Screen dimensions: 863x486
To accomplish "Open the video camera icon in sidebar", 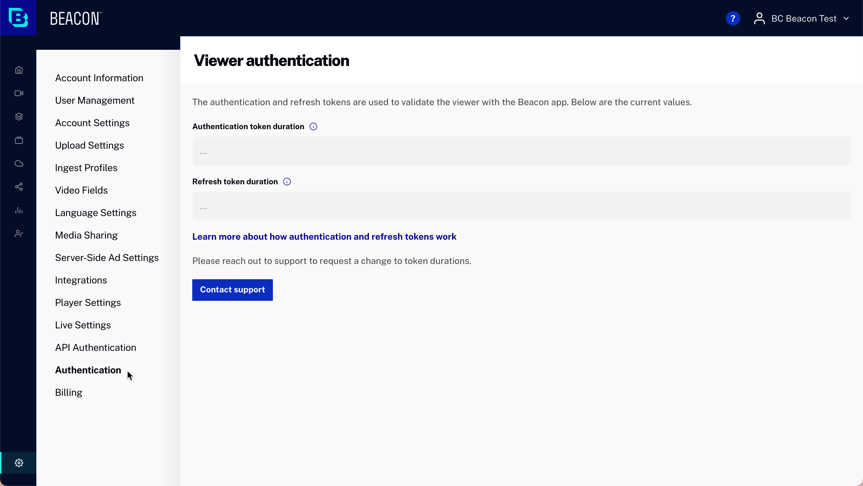I will [x=18, y=93].
